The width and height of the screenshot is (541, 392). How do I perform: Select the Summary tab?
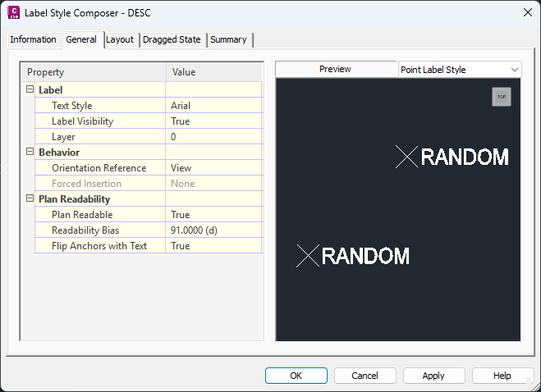click(x=228, y=39)
